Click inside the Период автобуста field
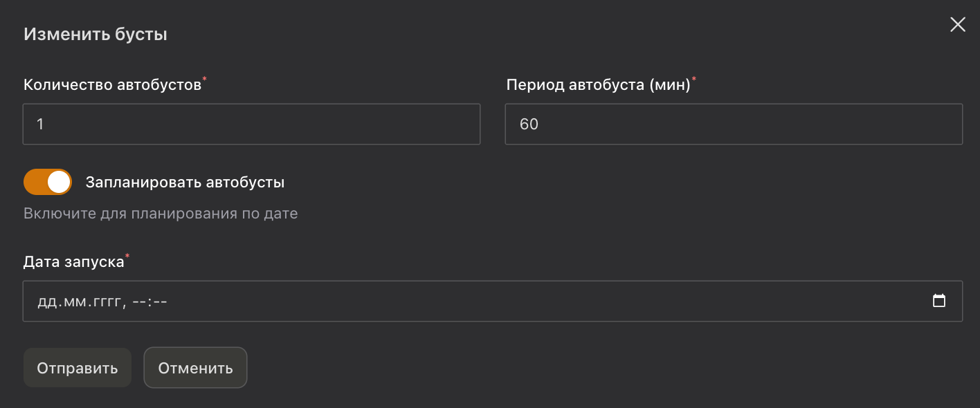Image resolution: width=980 pixels, height=408 pixels. coord(734,124)
